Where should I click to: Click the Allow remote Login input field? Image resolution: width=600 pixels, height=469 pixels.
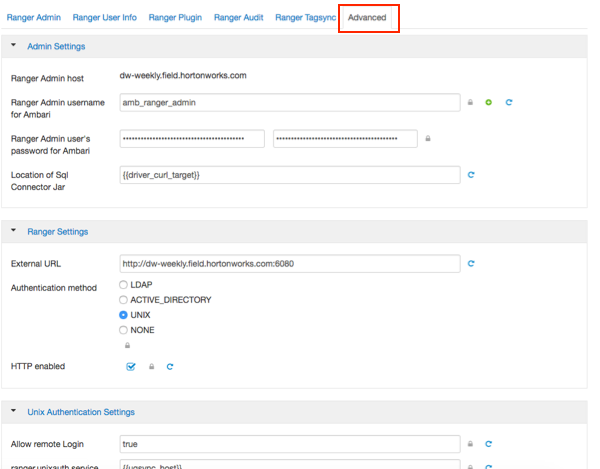290,444
